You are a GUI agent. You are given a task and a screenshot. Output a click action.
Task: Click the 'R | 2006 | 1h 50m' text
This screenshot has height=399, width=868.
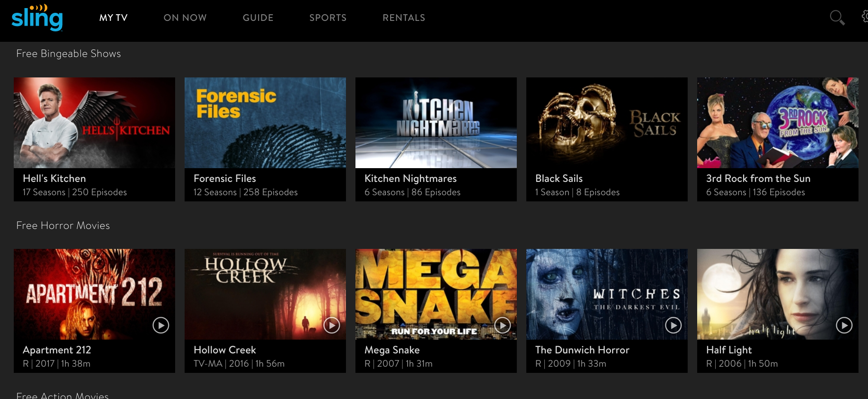click(742, 364)
